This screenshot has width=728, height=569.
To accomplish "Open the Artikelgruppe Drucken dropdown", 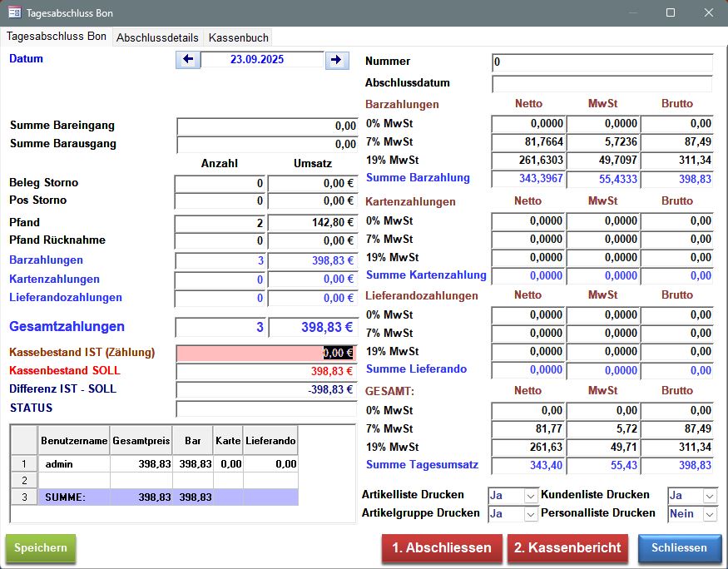I will (531, 514).
